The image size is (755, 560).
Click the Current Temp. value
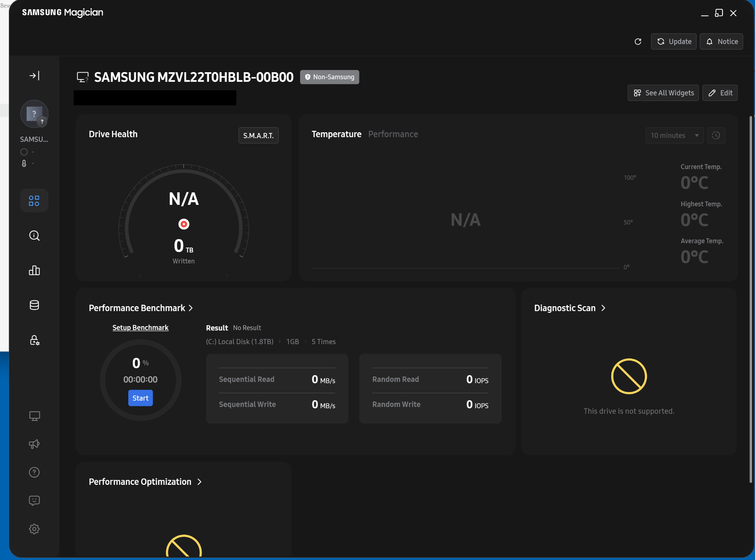click(x=694, y=183)
